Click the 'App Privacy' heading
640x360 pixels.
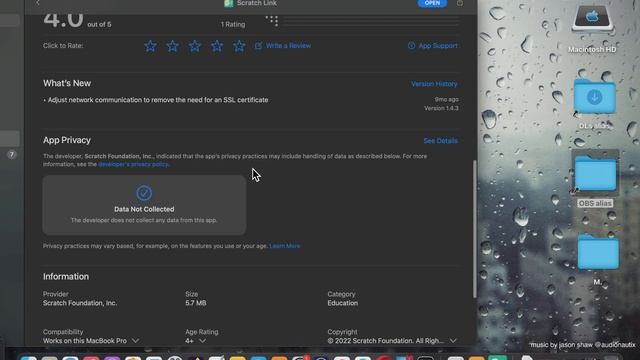click(x=67, y=140)
